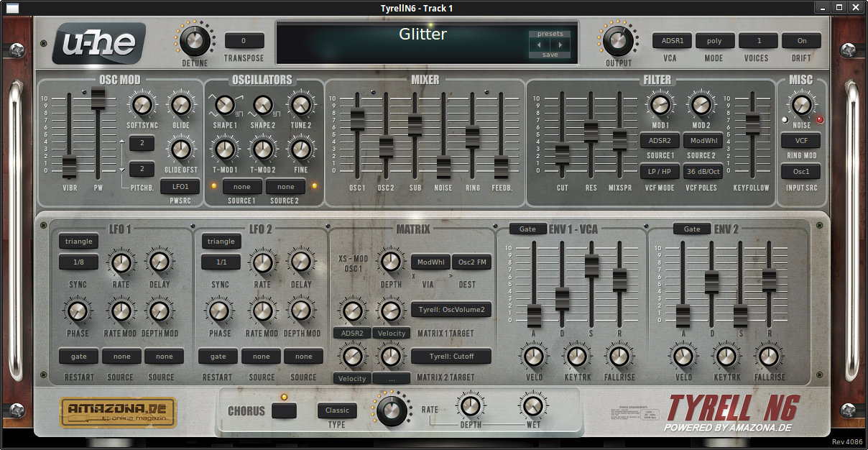Click the preset save button
Screen dimensions: 868x450
pyautogui.click(x=550, y=55)
